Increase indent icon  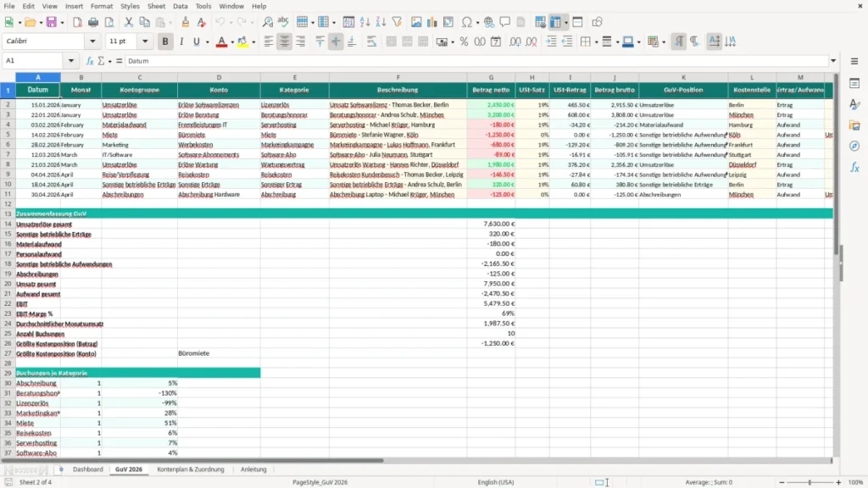pos(551,42)
